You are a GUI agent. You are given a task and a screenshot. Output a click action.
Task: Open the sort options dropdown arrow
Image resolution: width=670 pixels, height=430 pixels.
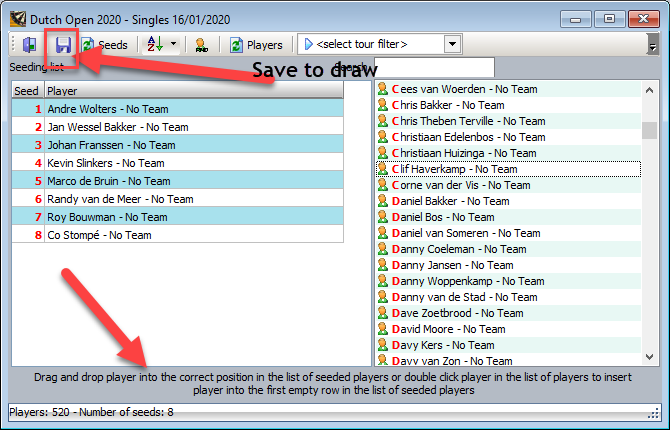coord(173,45)
